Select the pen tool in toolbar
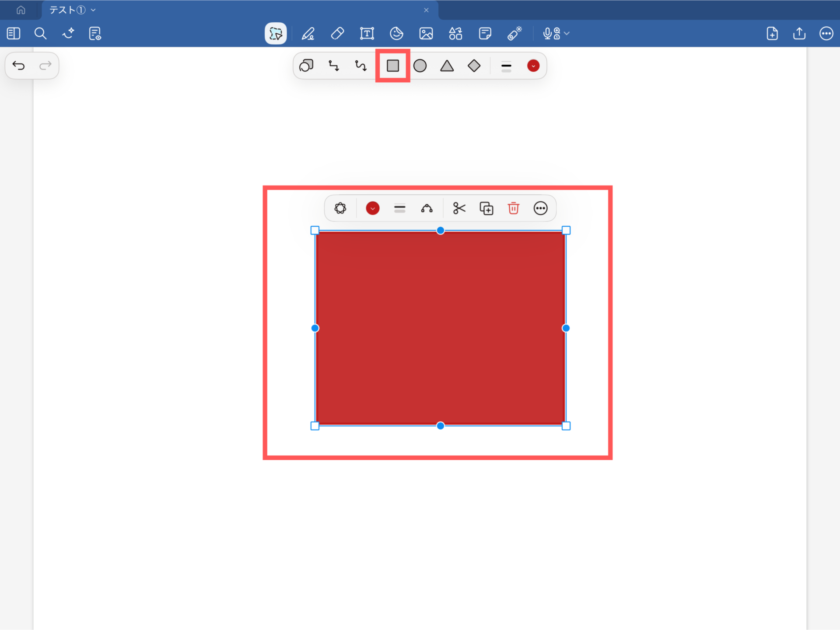 pyautogui.click(x=308, y=34)
